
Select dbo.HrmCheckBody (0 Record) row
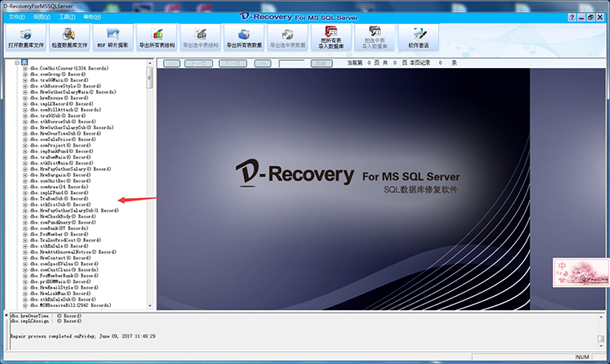(x=63, y=216)
